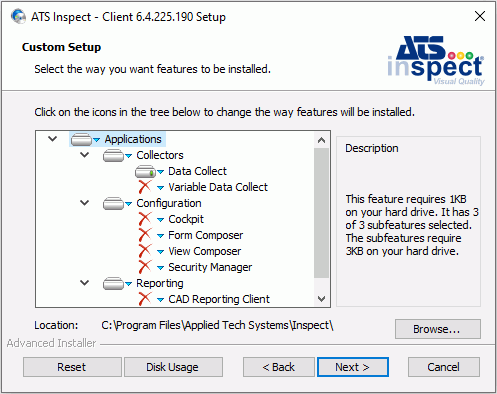Click the Applications drive icon
497x394 pixels.
(x=82, y=139)
